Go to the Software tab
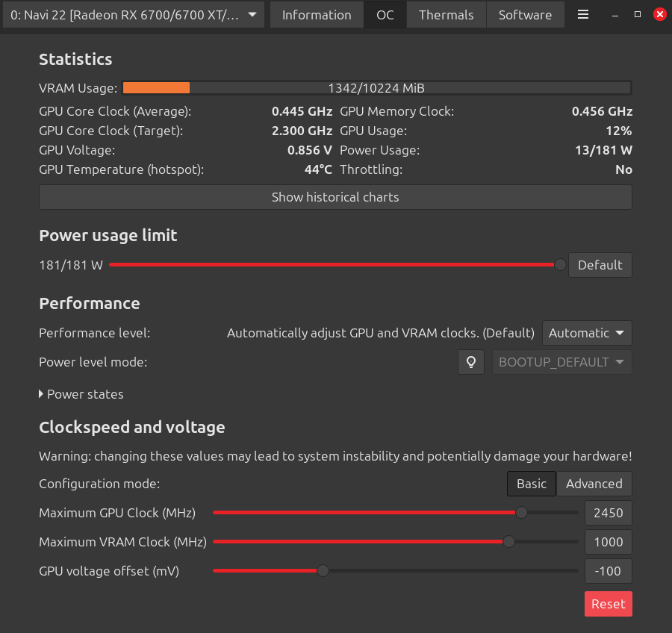The width and height of the screenshot is (672, 633). (x=525, y=15)
